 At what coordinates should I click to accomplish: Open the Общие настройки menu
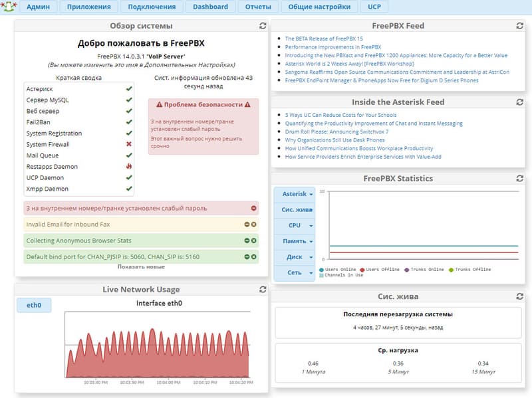319,7
